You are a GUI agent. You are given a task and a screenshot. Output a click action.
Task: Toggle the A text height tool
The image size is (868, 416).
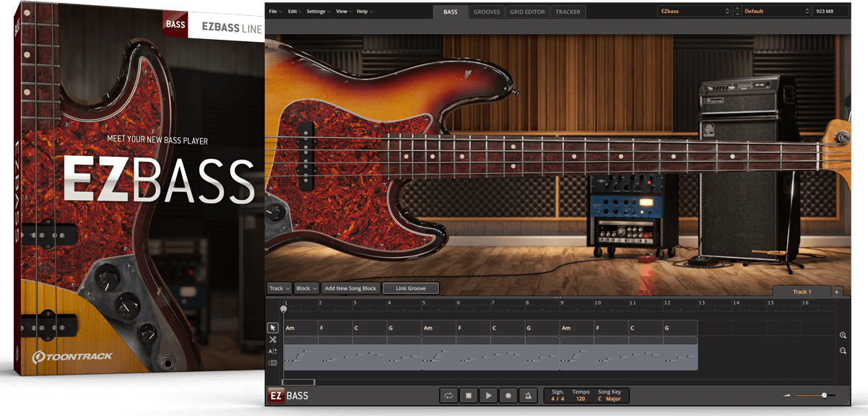(x=273, y=351)
